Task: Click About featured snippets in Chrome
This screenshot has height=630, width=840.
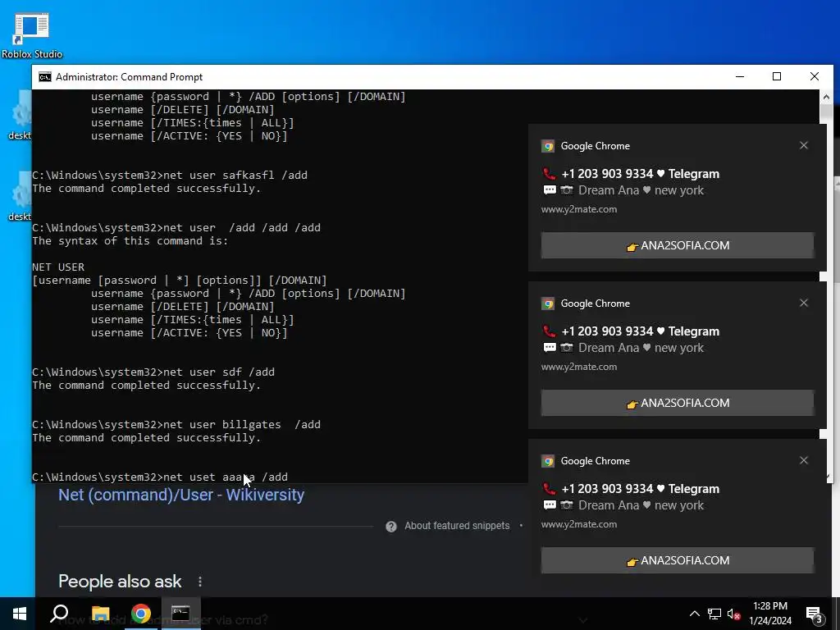Action: tap(457, 526)
